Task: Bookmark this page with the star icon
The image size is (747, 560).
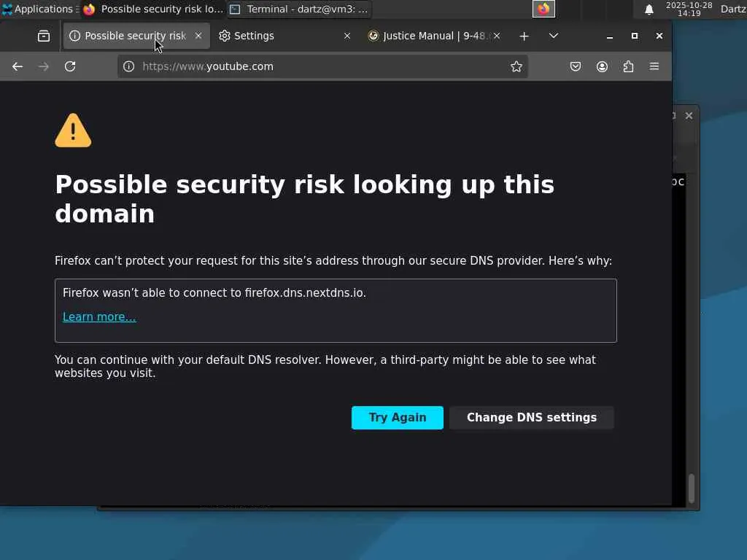Action: pos(516,66)
